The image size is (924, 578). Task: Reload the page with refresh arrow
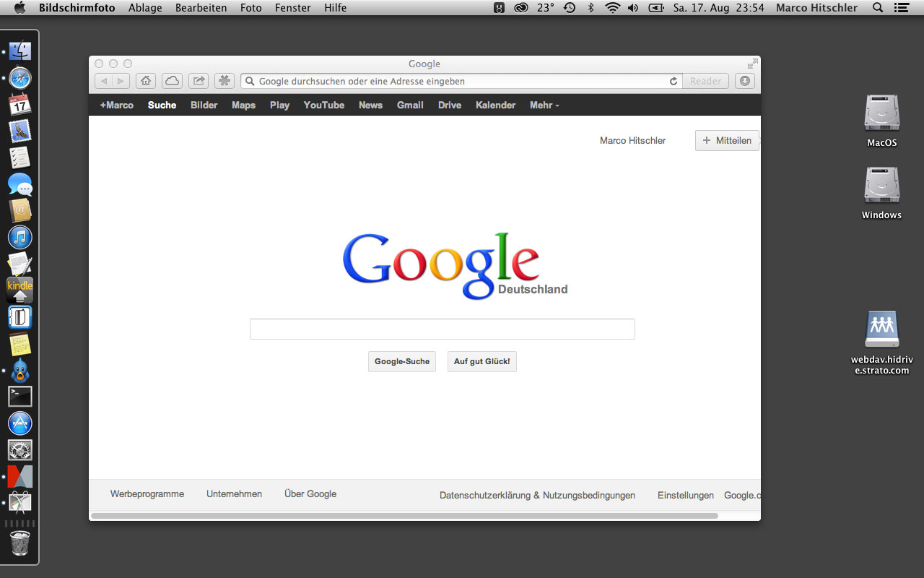click(x=674, y=82)
